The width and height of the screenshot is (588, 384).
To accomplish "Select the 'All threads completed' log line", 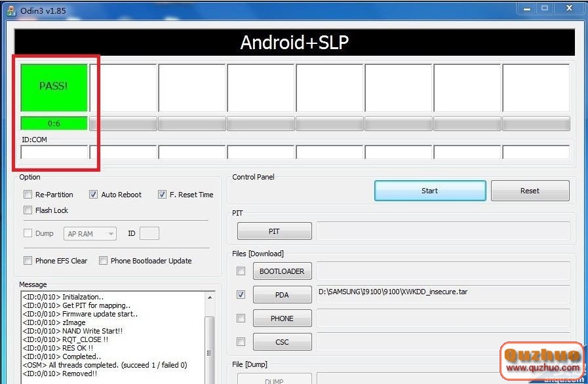I will tap(105, 365).
